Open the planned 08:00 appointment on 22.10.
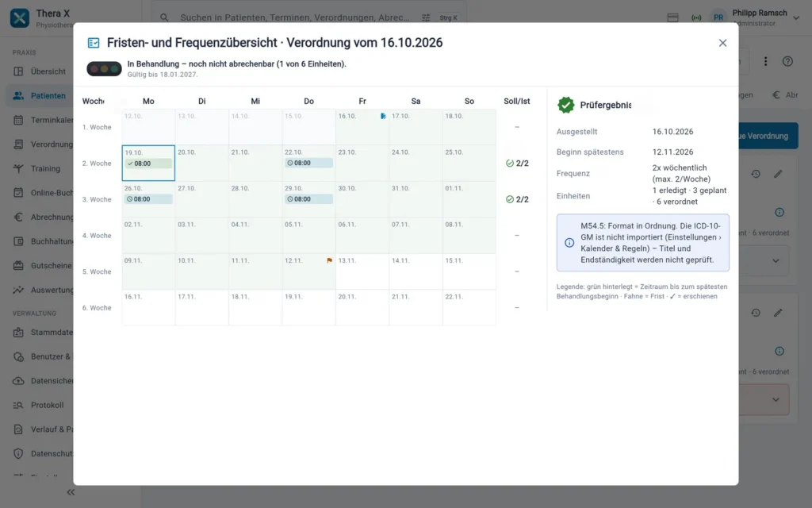The height and width of the screenshot is (508, 812). [308, 163]
